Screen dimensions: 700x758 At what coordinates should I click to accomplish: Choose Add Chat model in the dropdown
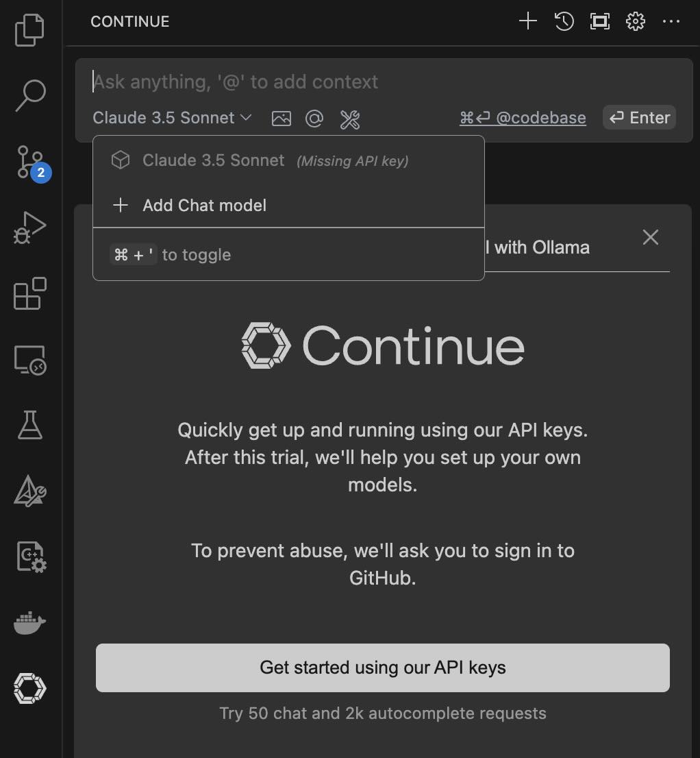[x=288, y=206]
